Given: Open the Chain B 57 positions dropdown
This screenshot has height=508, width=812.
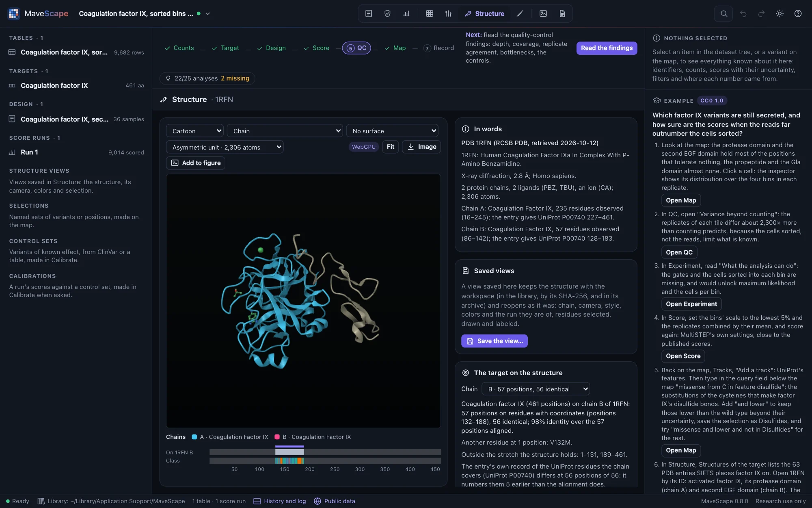Looking at the screenshot, I should (x=536, y=389).
